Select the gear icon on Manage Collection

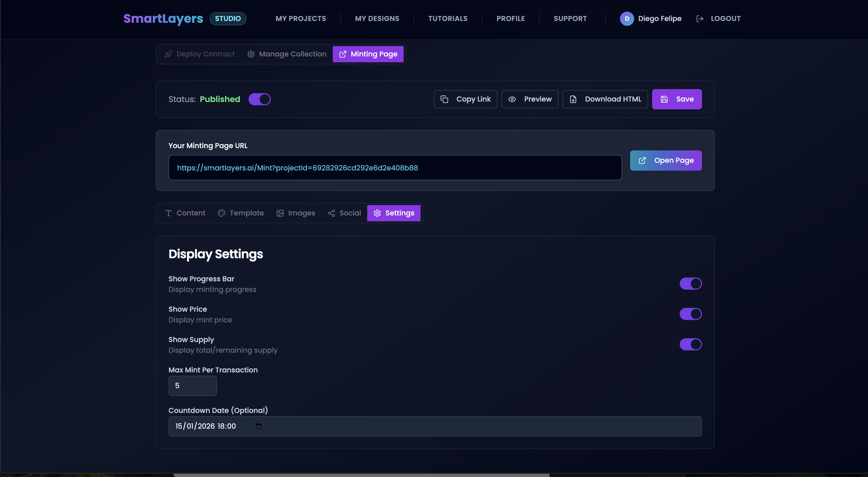(251, 54)
